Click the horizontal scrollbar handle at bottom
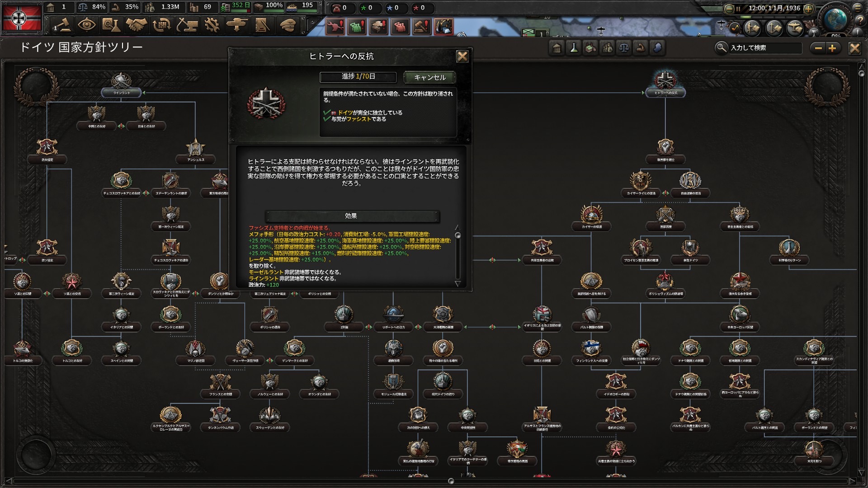868x488 pixels. pos(451,481)
